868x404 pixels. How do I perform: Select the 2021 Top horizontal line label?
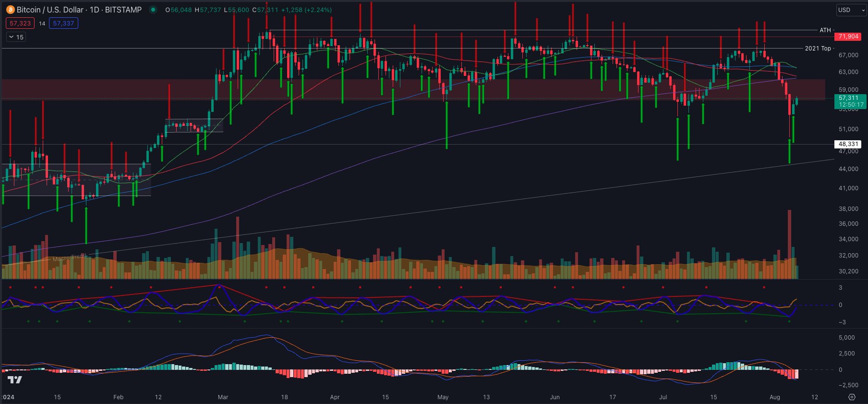818,49
